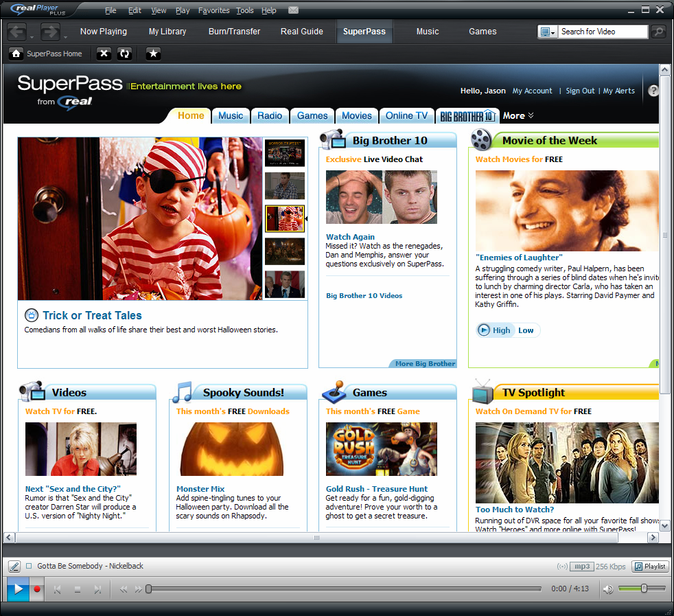Open the Big Brother 10 tab
This screenshot has height=616, width=674.
click(467, 116)
